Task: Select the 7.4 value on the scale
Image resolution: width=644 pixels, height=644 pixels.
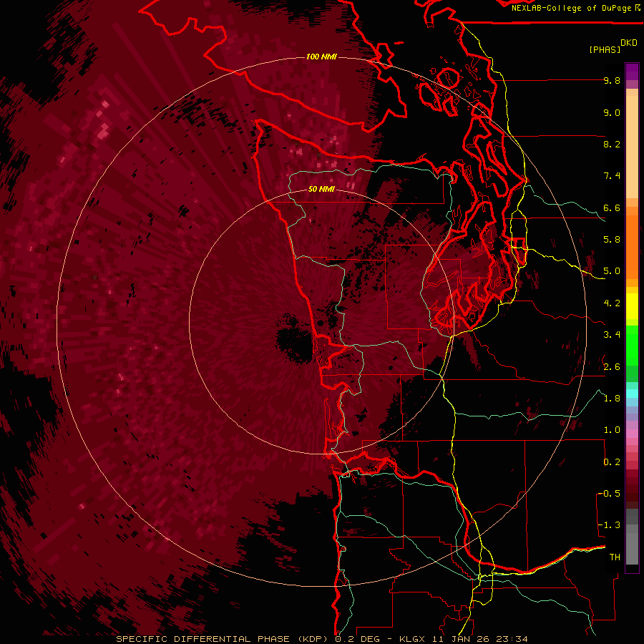Action: point(612,176)
